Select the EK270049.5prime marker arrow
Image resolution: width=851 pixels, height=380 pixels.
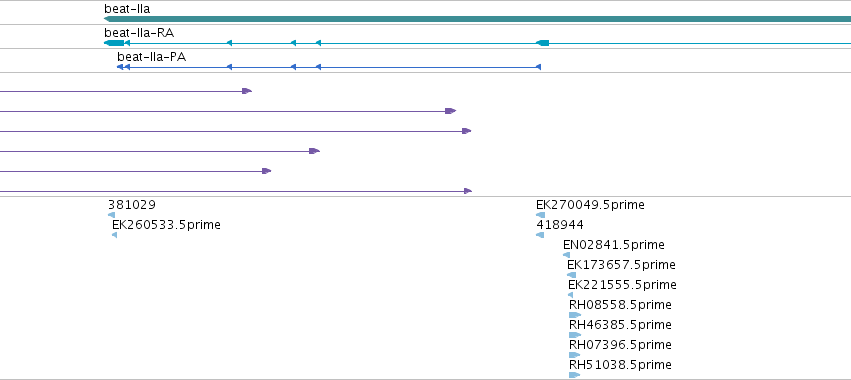[541, 215]
